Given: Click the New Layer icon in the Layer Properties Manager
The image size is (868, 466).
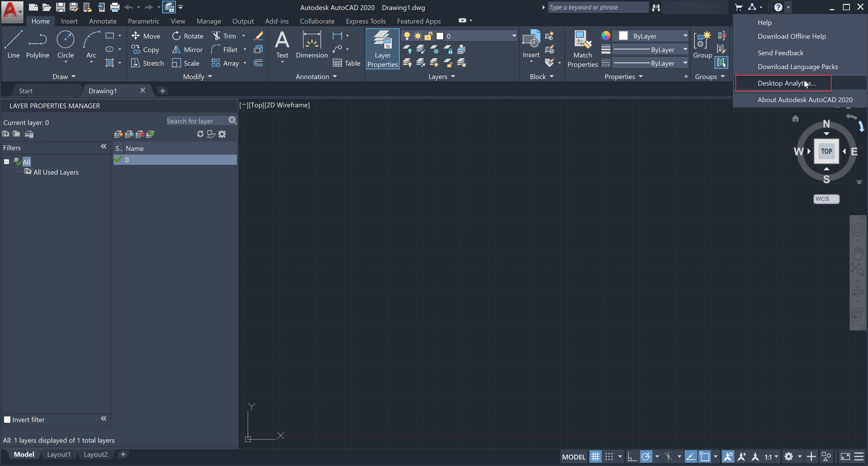Looking at the screenshot, I should (118, 134).
